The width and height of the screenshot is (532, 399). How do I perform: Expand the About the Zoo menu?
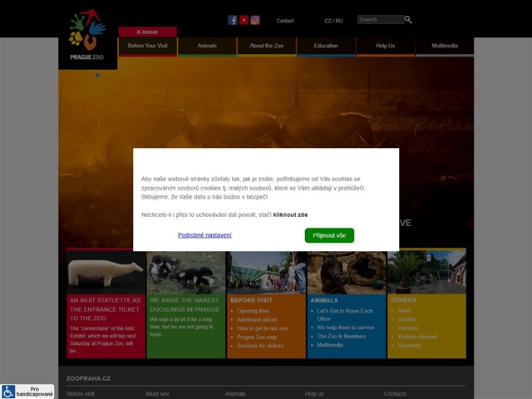coord(266,47)
